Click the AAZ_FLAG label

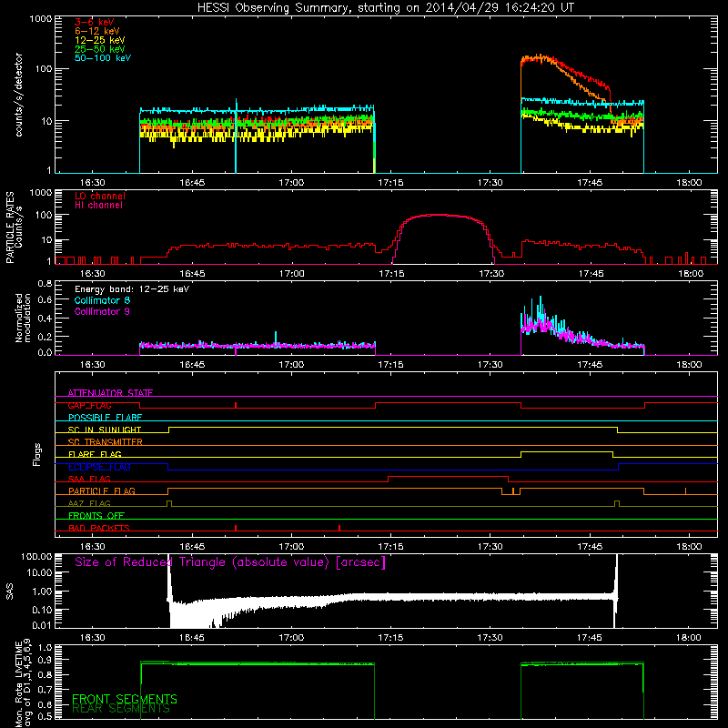click(89, 503)
